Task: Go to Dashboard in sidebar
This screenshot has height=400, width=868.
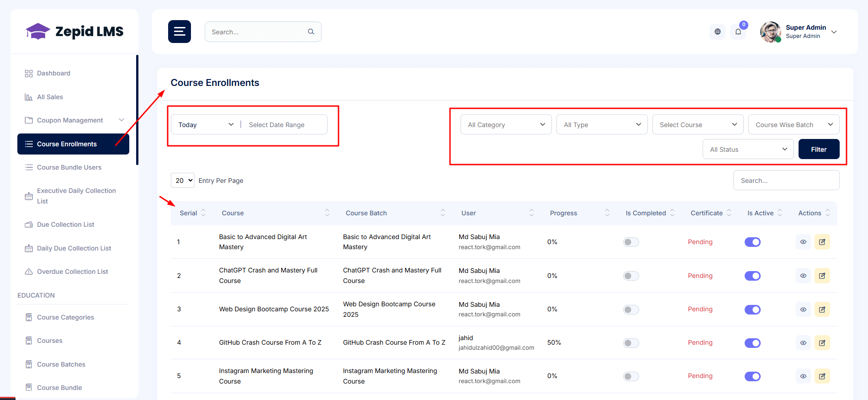Action: point(73,73)
